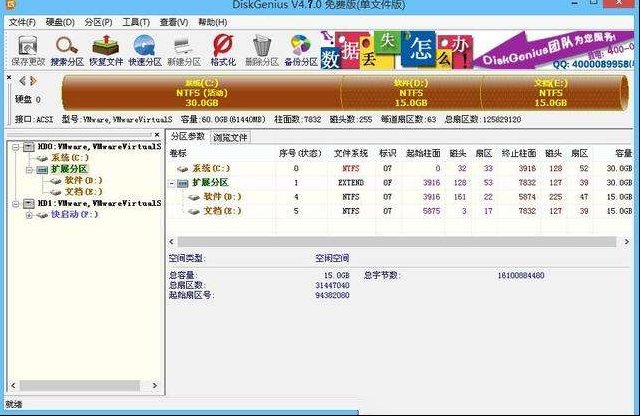Open the 帮助(H) menu
640x416 pixels.
click(x=212, y=22)
